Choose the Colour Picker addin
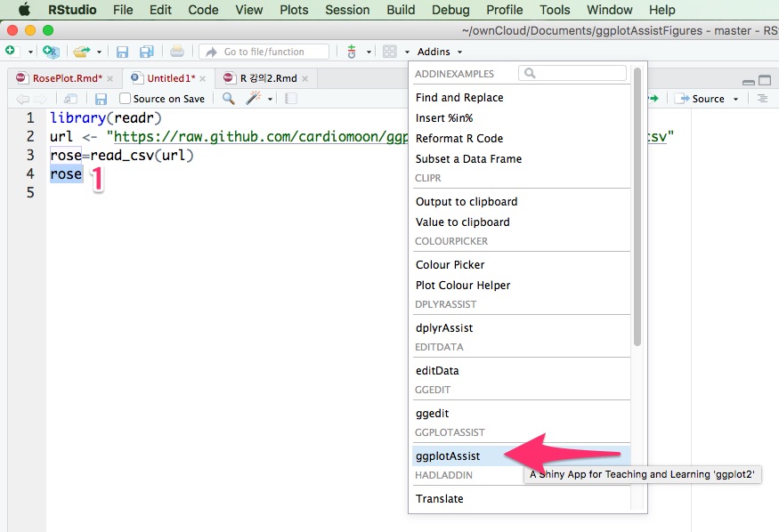779x532 pixels. click(x=521, y=264)
